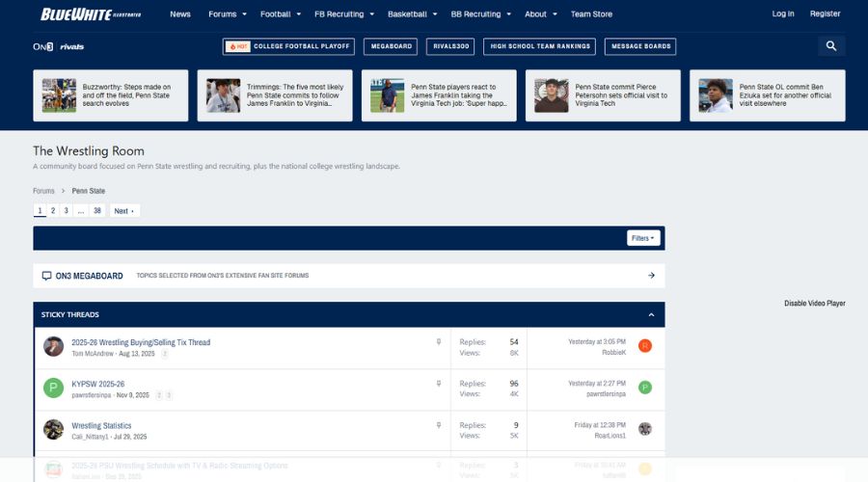Viewport: 868px width, 482px height.
Task: Expand the FB Recruiting menu
Action: pos(343,14)
